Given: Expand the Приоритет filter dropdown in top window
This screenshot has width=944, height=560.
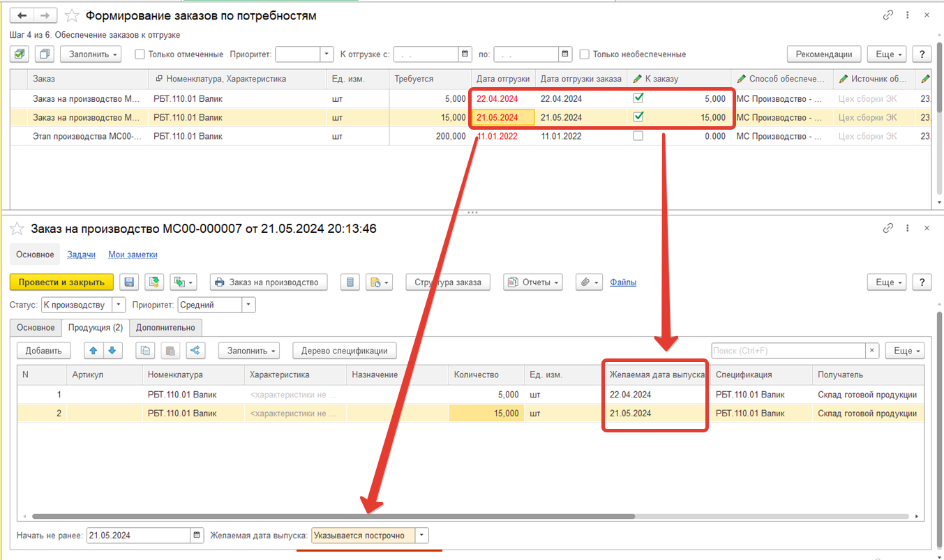Looking at the screenshot, I should click(327, 54).
